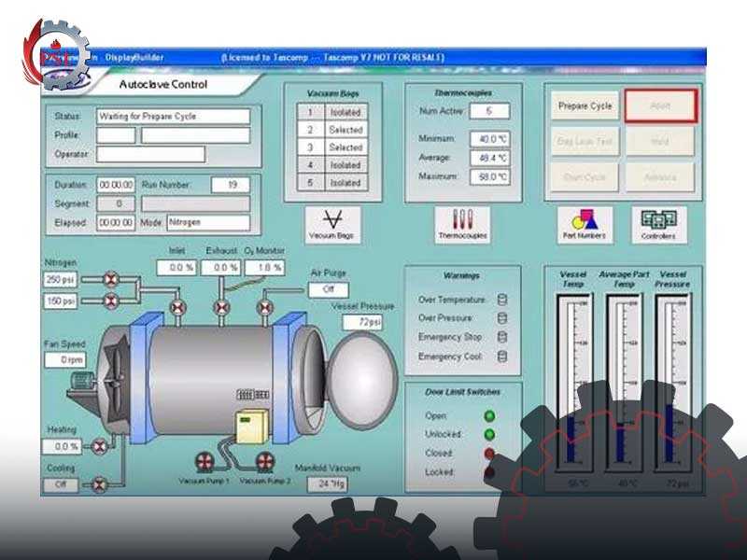Toggle vacuum bag 1 Isolated state
747x560 pixels.
click(x=345, y=112)
